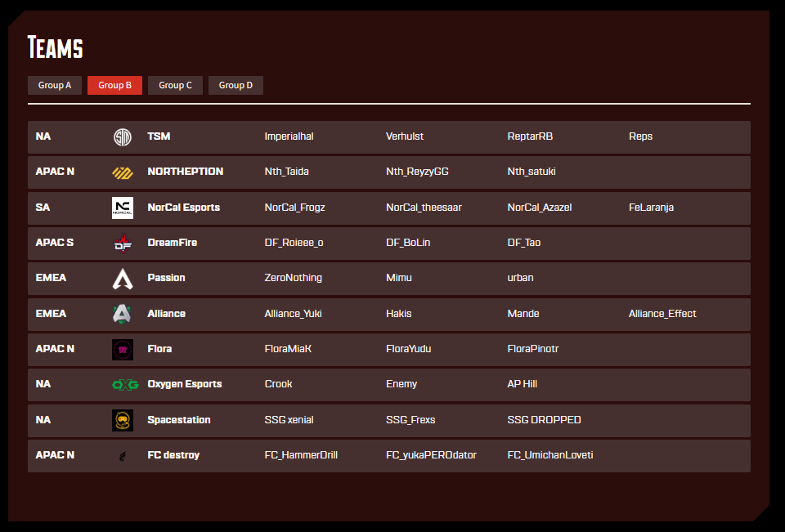Viewport: 785px width, 532px height.
Task: Click the TSM team logo
Action: (x=122, y=137)
